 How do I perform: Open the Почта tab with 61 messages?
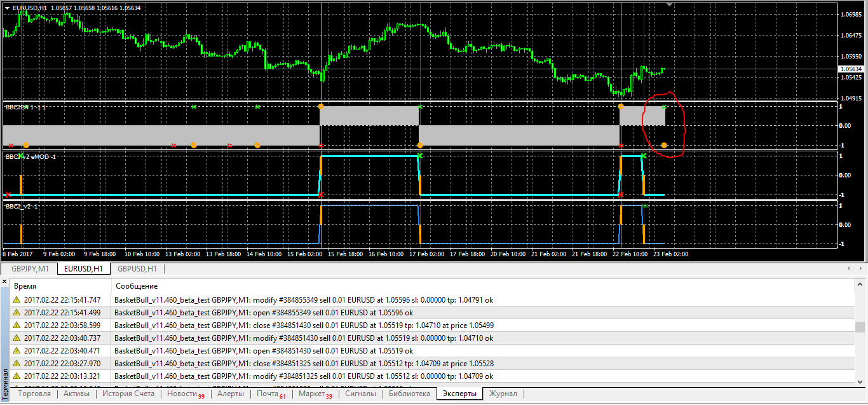click(x=271, y=394)
